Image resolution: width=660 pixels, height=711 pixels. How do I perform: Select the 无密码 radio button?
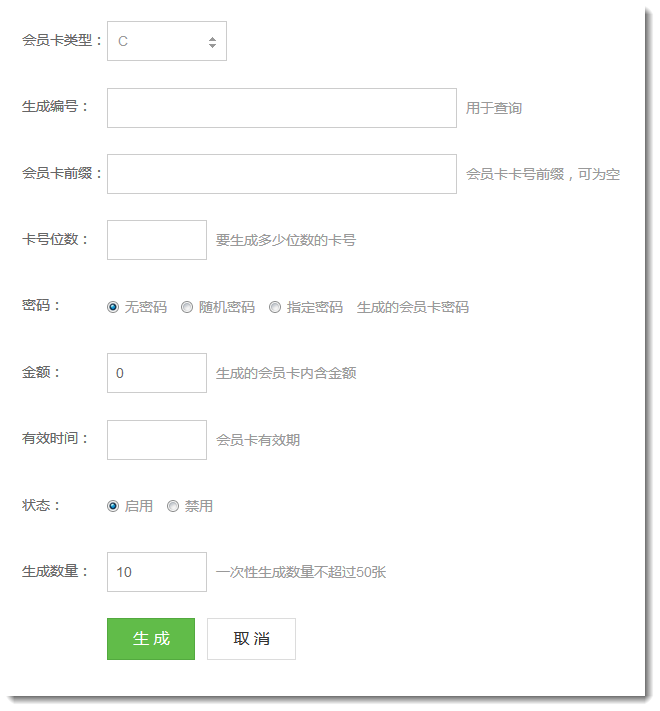(113, 307)
